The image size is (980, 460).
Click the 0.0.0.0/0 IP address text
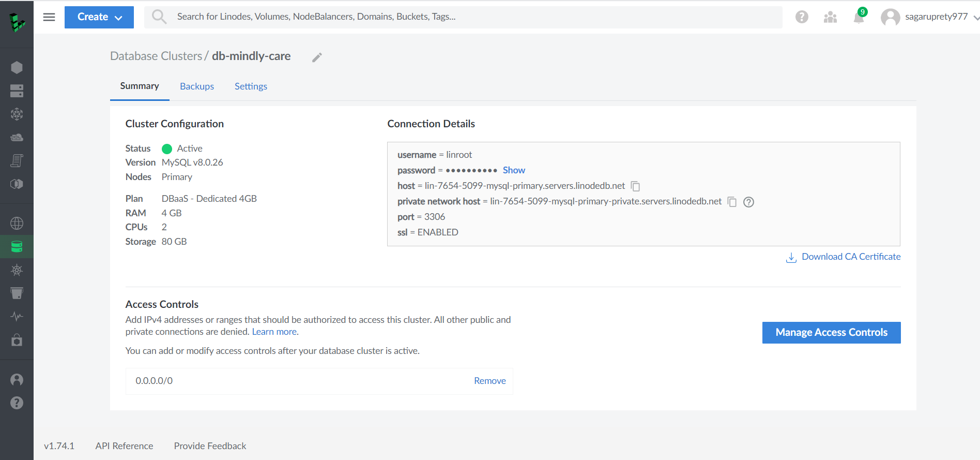[154, 381]
